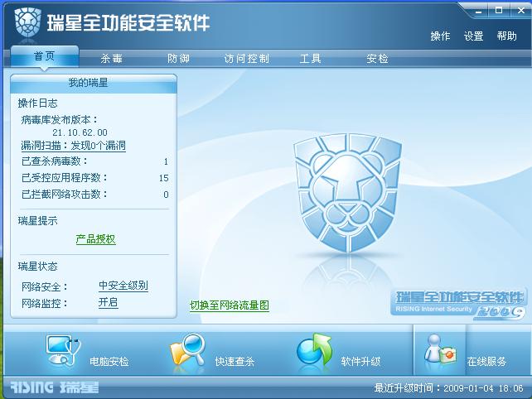Image resolution: width=532 pixels, height=399 pixels.
Task: Open the 防御 tab
Action: click(178, 59)
